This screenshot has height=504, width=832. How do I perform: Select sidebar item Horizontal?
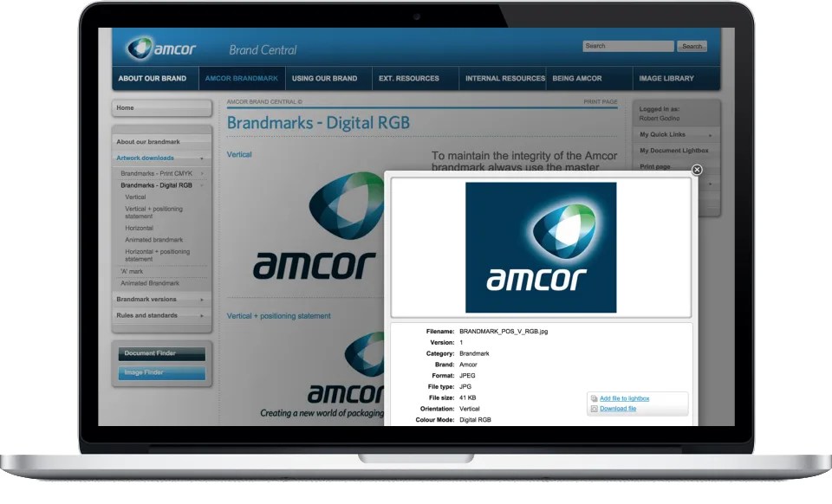coord(139,228)
